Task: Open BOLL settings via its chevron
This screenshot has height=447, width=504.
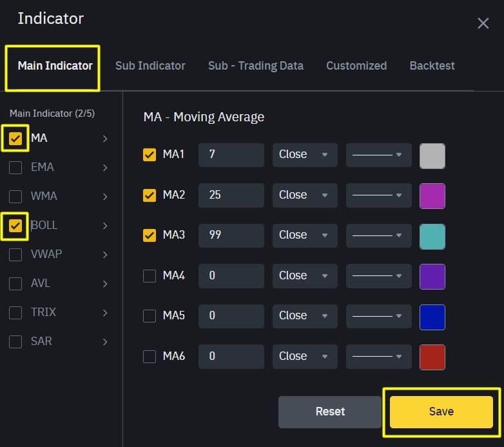Action: pos(105,226)
